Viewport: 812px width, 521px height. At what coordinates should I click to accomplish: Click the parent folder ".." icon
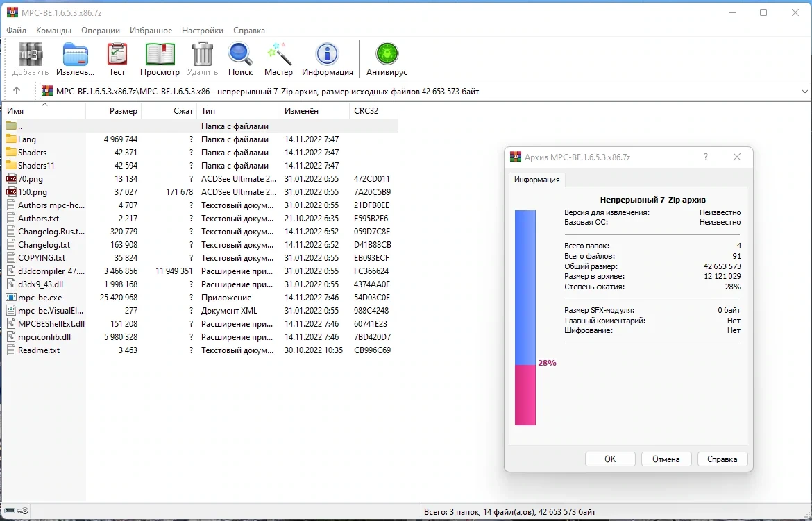(11, 126)
